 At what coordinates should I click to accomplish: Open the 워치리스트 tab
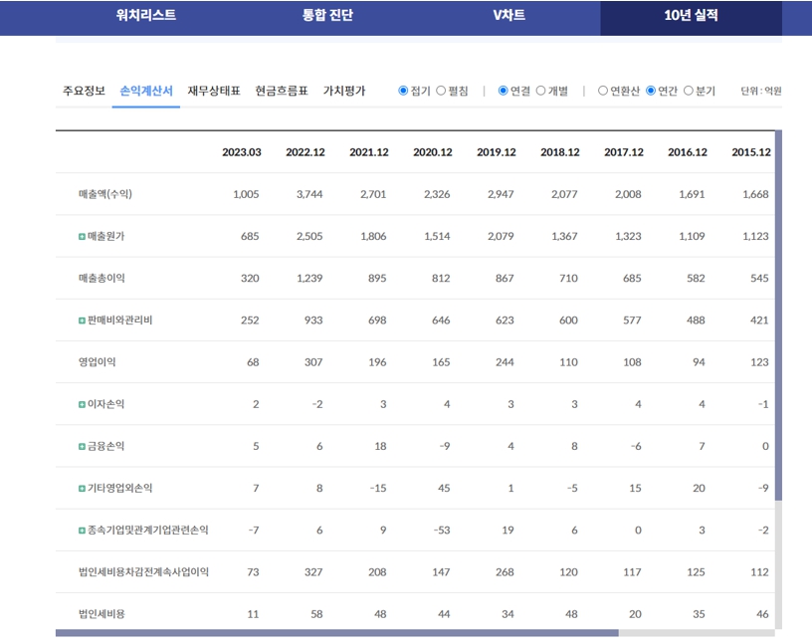[x=146, y=15]
